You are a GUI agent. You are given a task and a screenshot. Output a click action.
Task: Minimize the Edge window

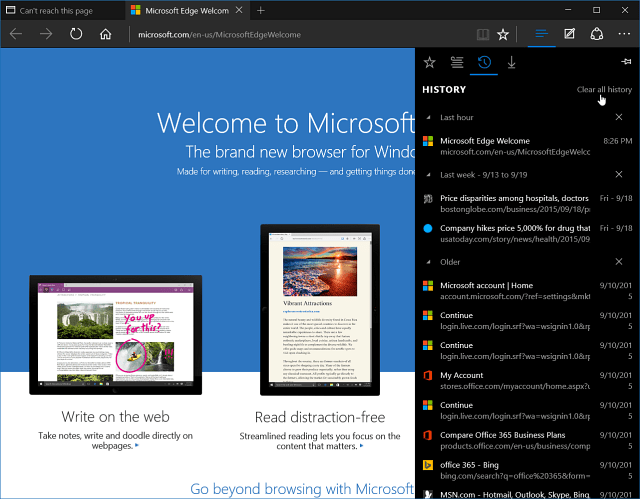(568, 10)
